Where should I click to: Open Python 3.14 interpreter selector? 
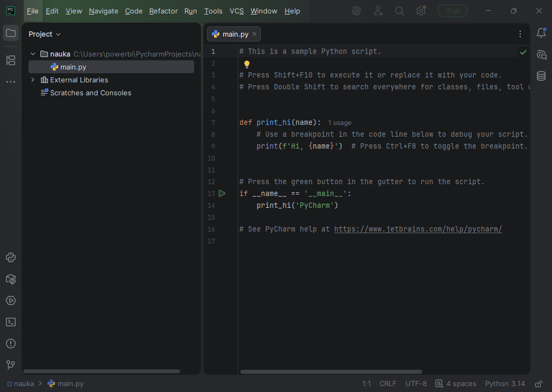coord(505,383)
